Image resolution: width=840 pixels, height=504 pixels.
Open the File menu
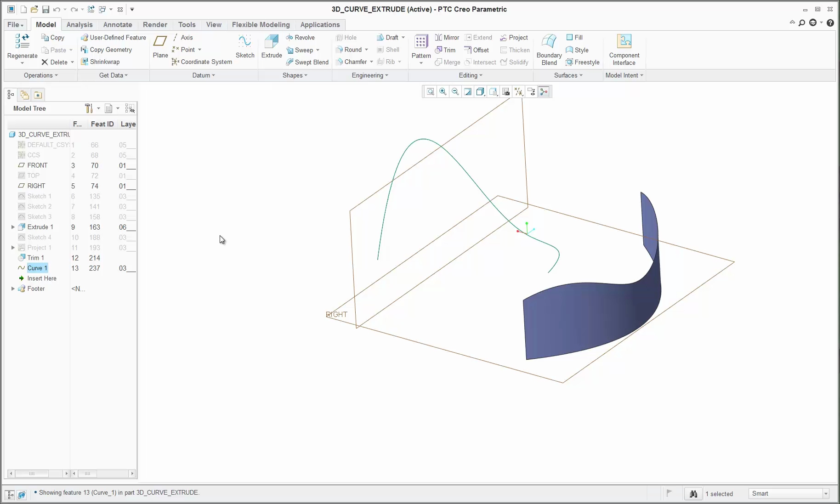pos(15,24)
